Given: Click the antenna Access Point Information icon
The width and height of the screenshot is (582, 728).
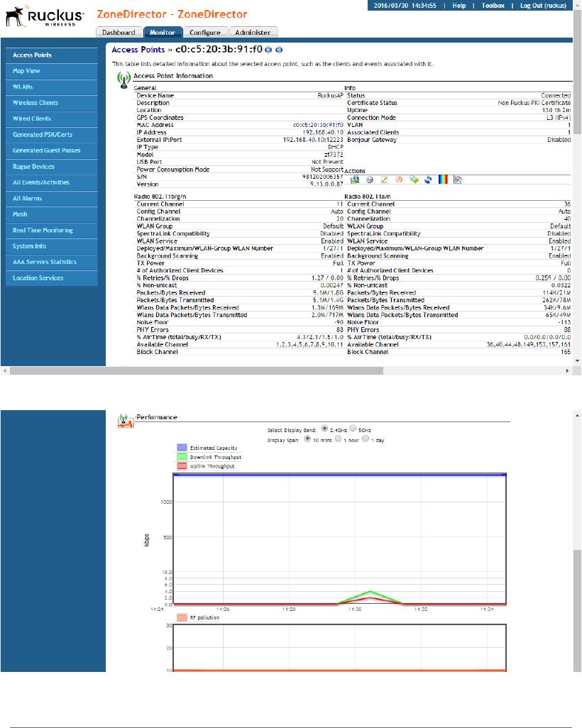Looking at the screenshot, I should tap(123, 80).
